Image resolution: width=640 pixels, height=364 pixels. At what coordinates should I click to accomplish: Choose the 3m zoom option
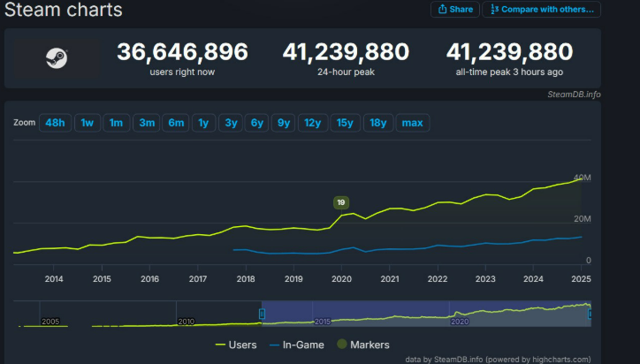(147, 123)
